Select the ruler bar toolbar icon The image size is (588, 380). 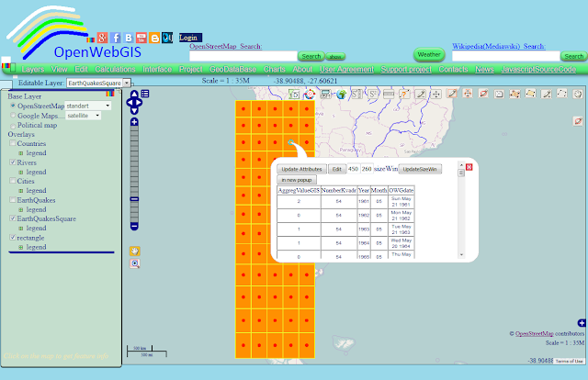pos(389,94)
